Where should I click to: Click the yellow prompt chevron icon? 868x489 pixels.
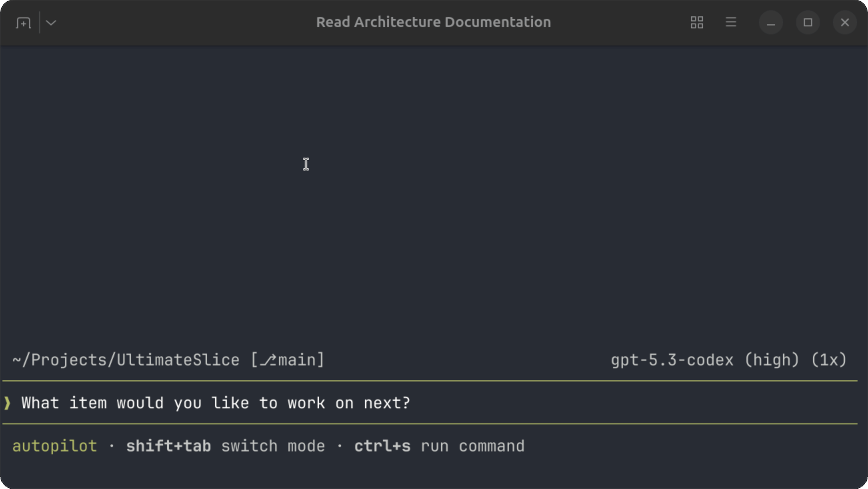[7, 403]
